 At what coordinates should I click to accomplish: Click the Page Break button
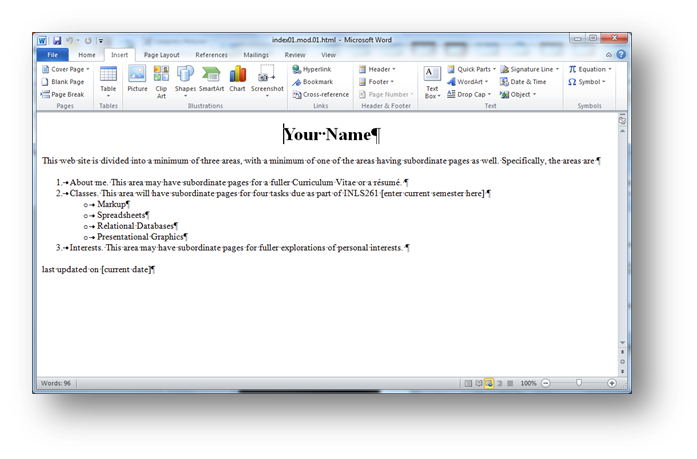63,94
